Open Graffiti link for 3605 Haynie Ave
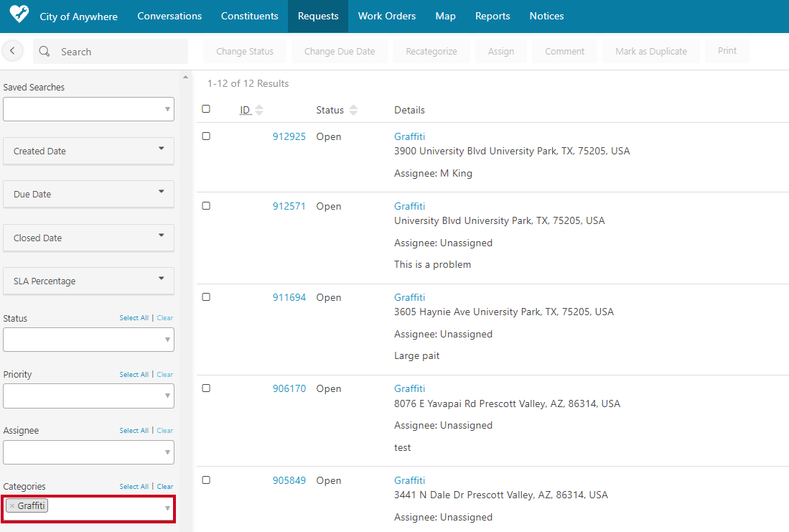 click(x=410, y=297)
